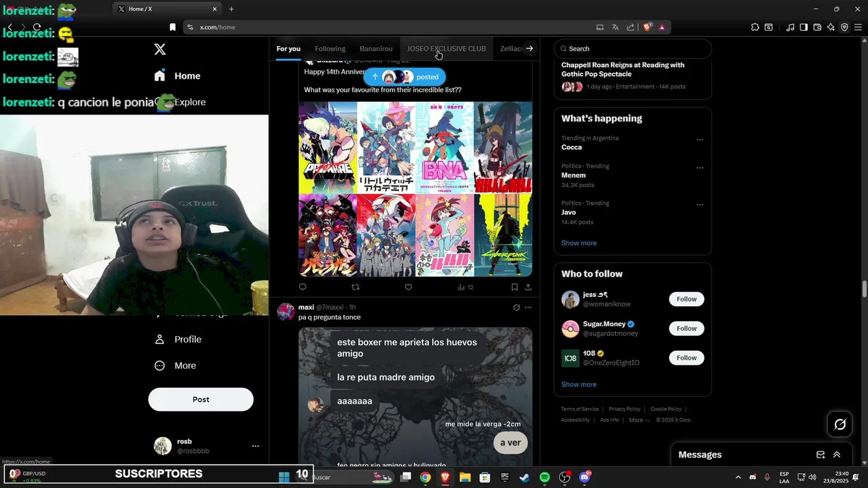Show more under Who to follow
The width and height of the screenshot is (868, 488).
coord(579,384)
